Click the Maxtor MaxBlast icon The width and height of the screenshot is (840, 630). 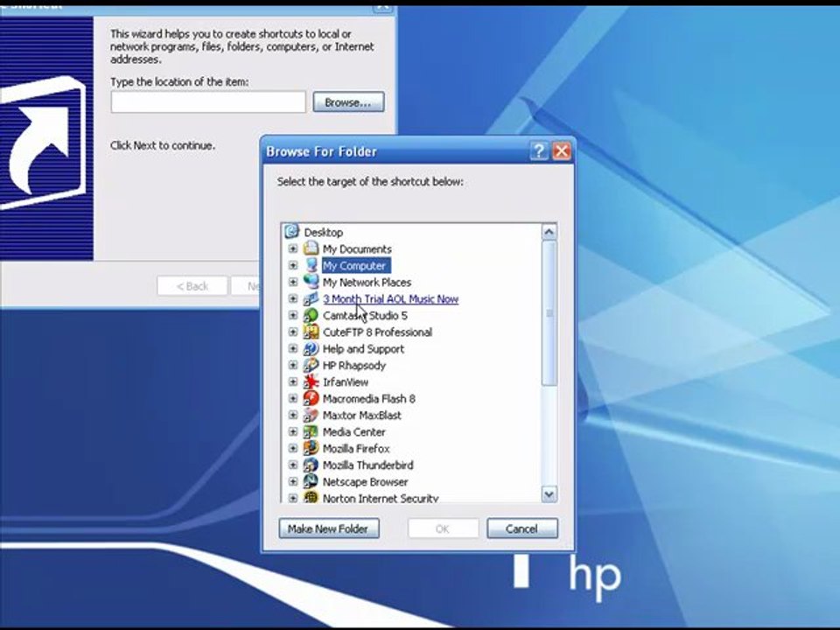(311, 415)
